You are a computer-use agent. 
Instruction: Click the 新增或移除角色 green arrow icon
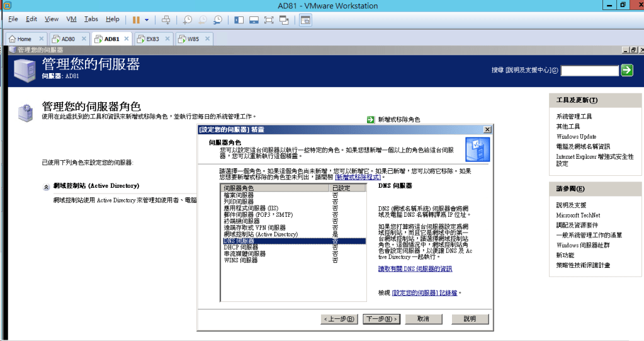pyautogui.click(x=371, y=119)
